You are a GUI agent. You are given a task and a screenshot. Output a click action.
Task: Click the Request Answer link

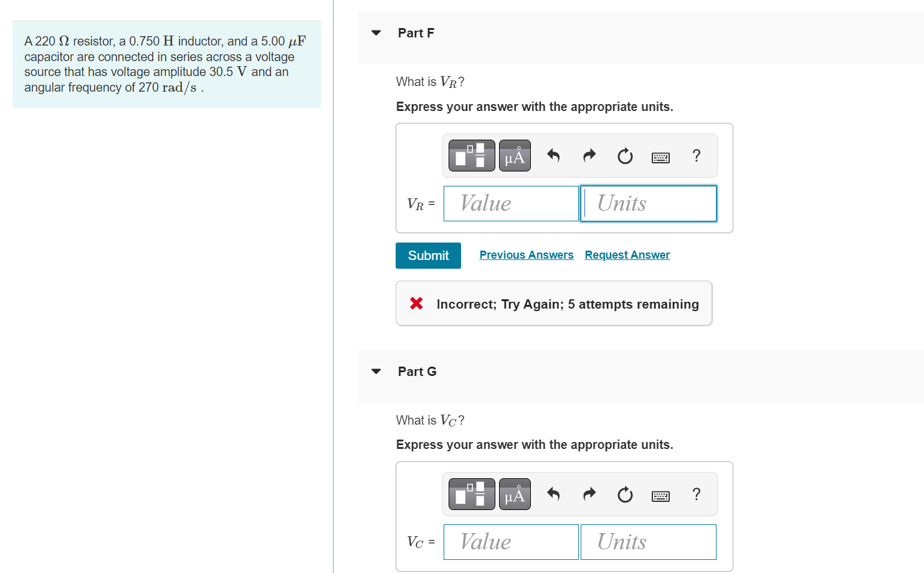(627, 255)
